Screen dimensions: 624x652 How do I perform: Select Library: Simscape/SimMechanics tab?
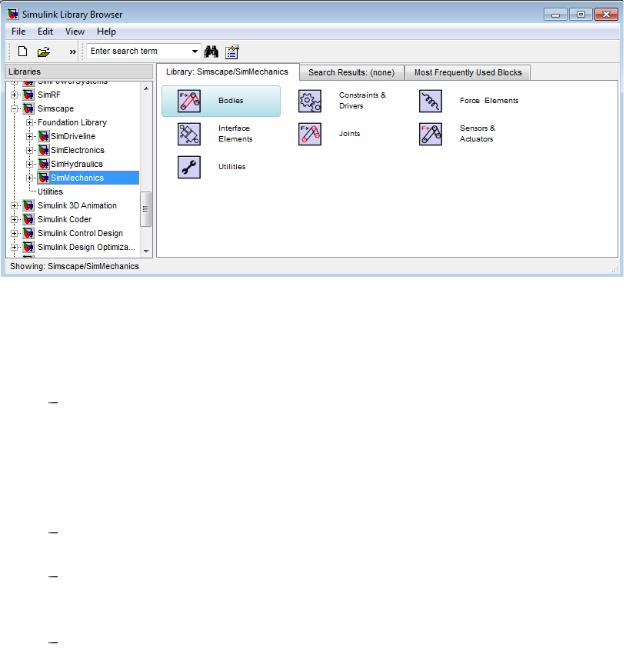click(x=227, y=72)
